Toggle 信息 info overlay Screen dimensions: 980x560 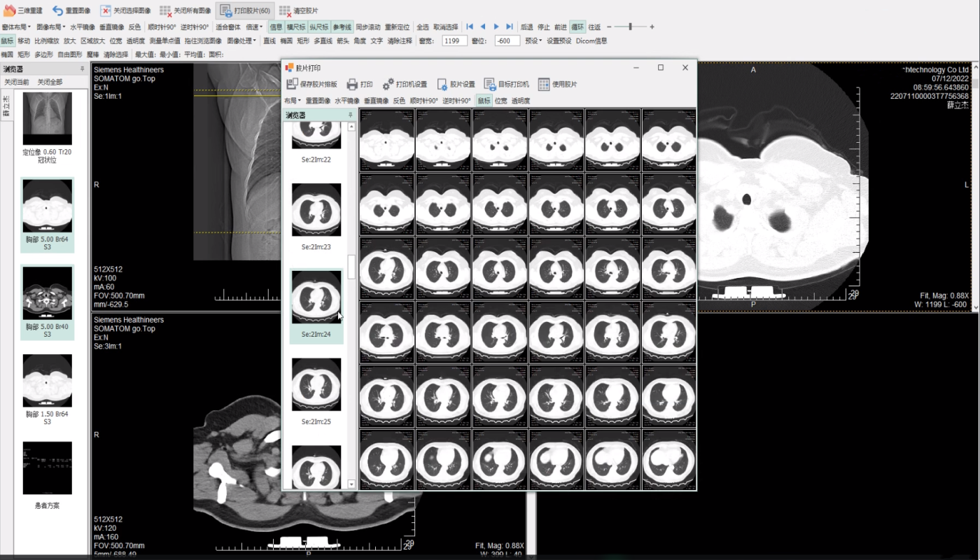276,27
